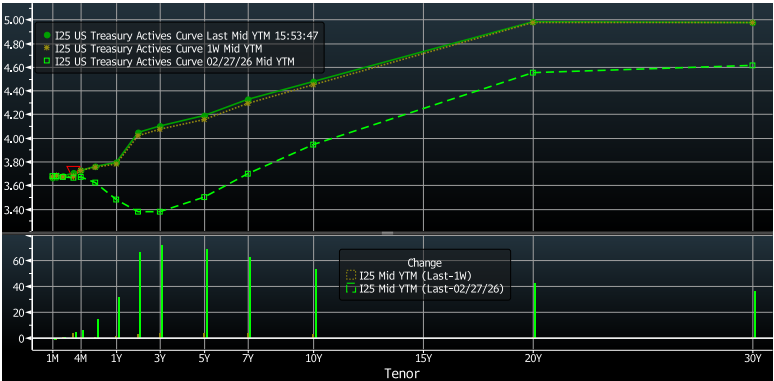Click the brown asterisk legend marker

47,48
